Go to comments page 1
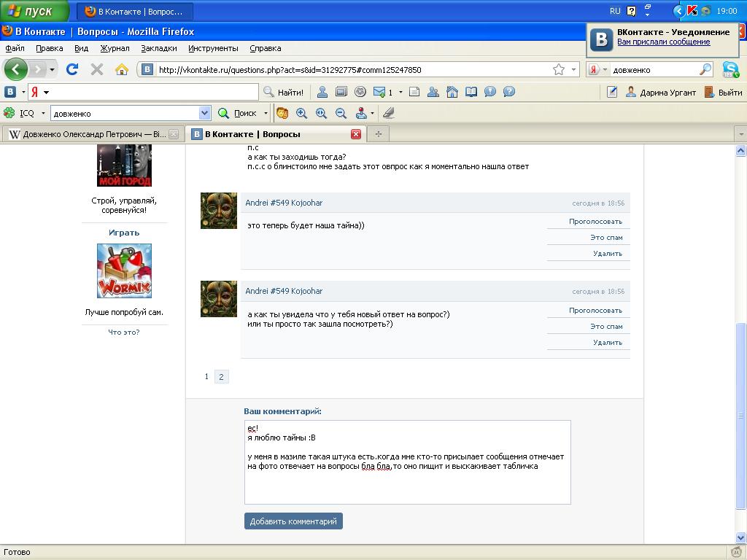Image resolution: width=747 pixels, height=560 pixels. click(x=206, y=376)
